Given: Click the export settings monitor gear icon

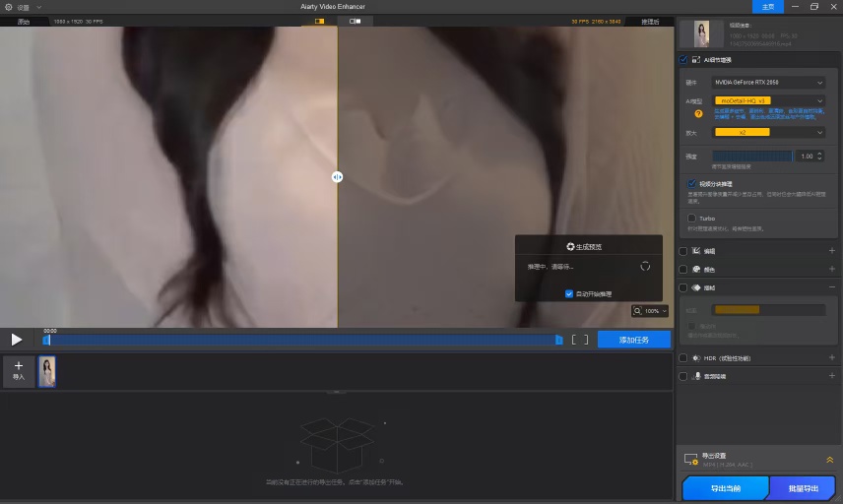Looking at the screenshot, I should pos(691,460).
